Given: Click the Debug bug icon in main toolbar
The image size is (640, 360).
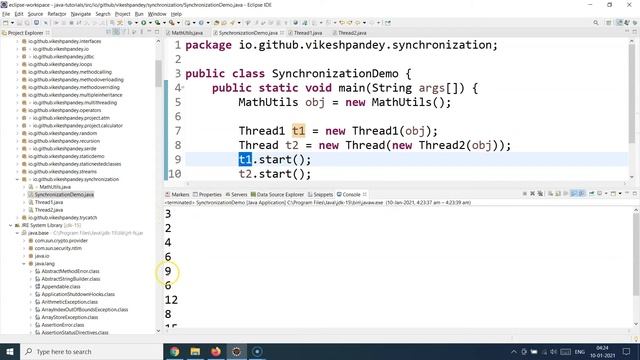Looking at the screenshot, I should (x=129, y=23).
